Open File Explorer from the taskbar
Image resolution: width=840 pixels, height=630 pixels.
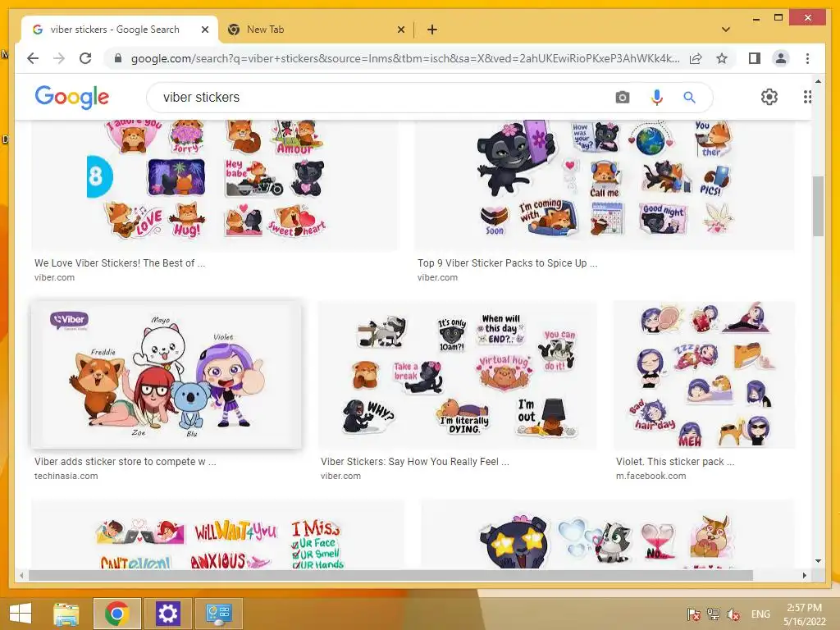tap(66, 614)
